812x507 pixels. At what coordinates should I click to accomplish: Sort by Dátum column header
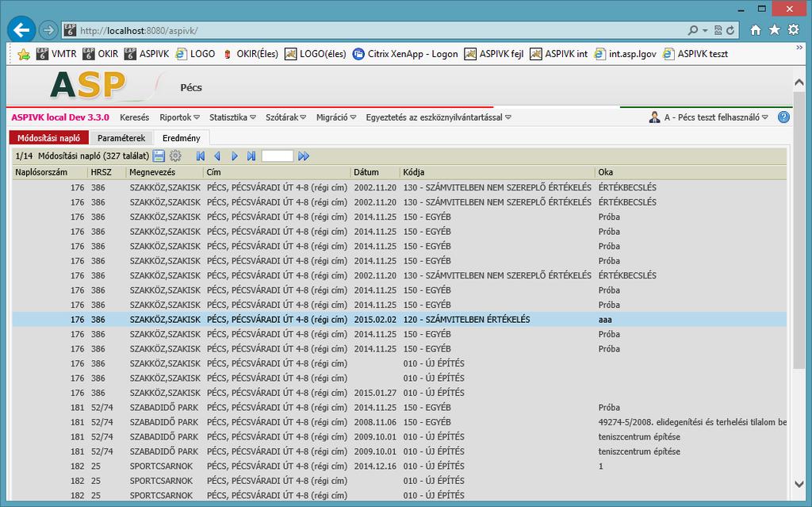[x=375, y=172]
